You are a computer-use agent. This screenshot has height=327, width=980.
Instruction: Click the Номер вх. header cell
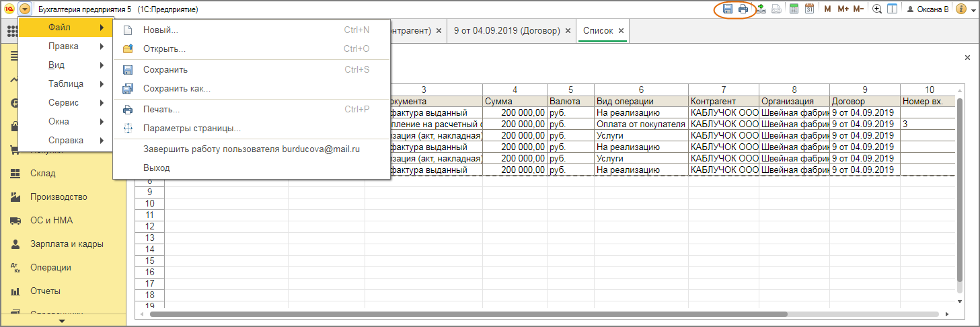click(x=928, y=102)
